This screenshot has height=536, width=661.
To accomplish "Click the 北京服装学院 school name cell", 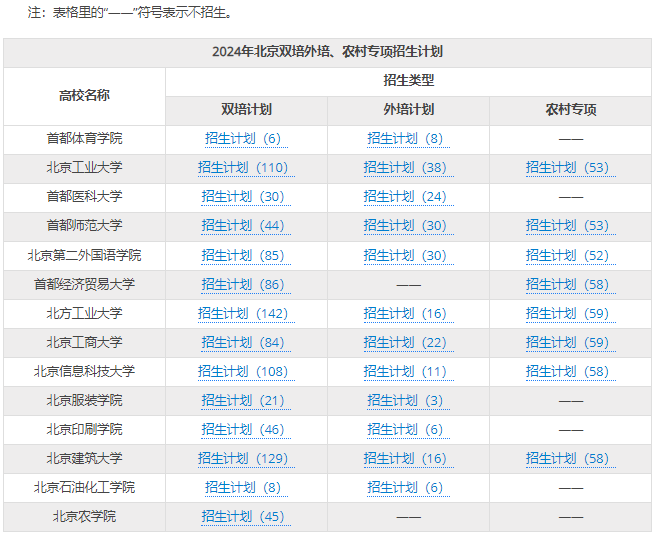I will [84, 401].
